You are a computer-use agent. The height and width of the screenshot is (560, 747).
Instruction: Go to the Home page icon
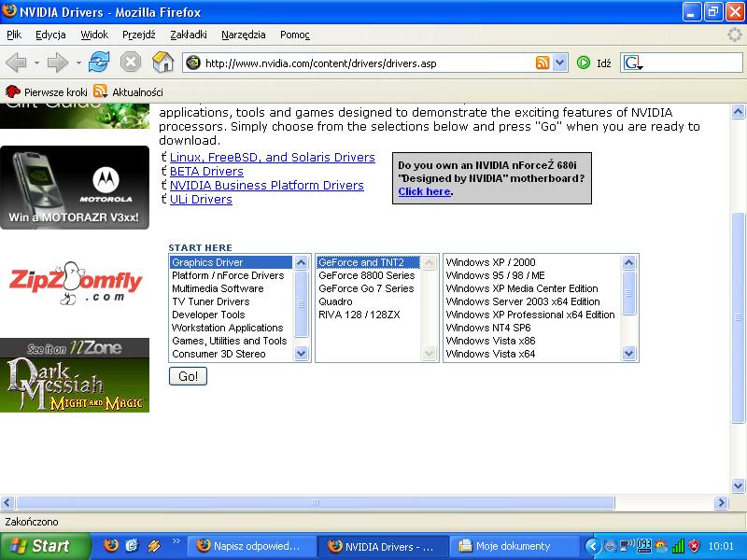[162, 63]
